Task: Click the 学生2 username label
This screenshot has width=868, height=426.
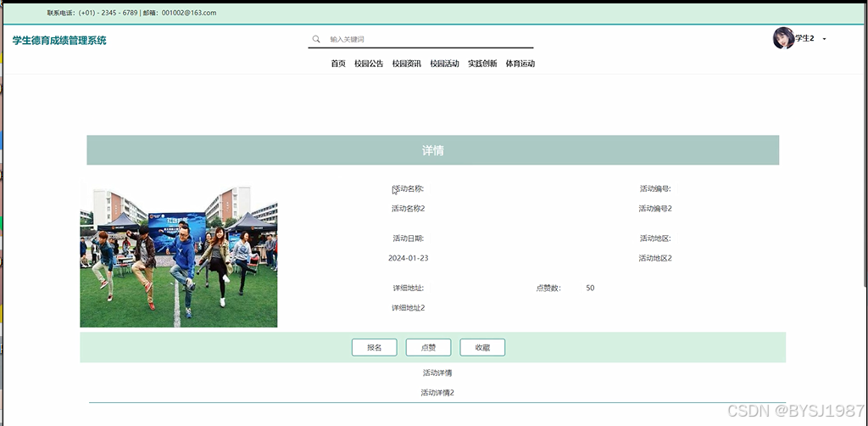Action: [805, 39]
